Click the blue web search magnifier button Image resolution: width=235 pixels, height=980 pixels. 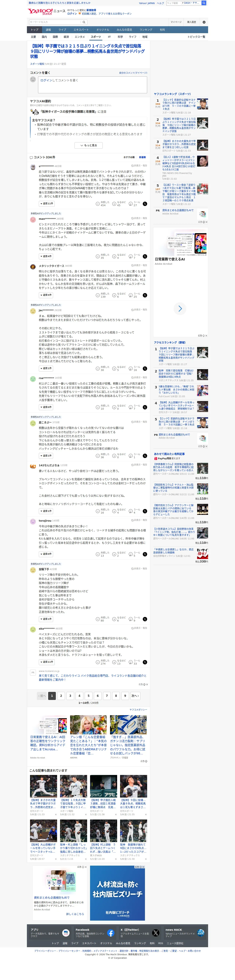(204, 3)
